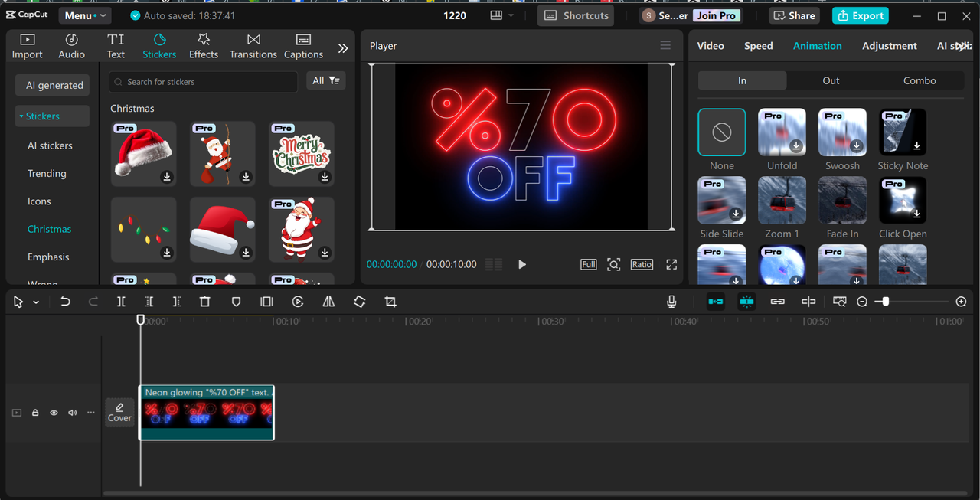Click the layout switcher icon in title bar
980x500 pixels.
(x=496, y=15)
